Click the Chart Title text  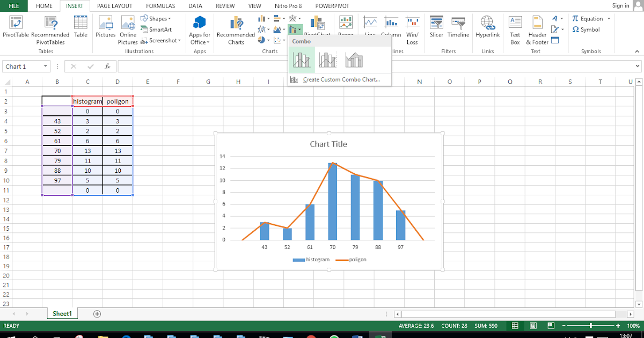click(328, 144)
